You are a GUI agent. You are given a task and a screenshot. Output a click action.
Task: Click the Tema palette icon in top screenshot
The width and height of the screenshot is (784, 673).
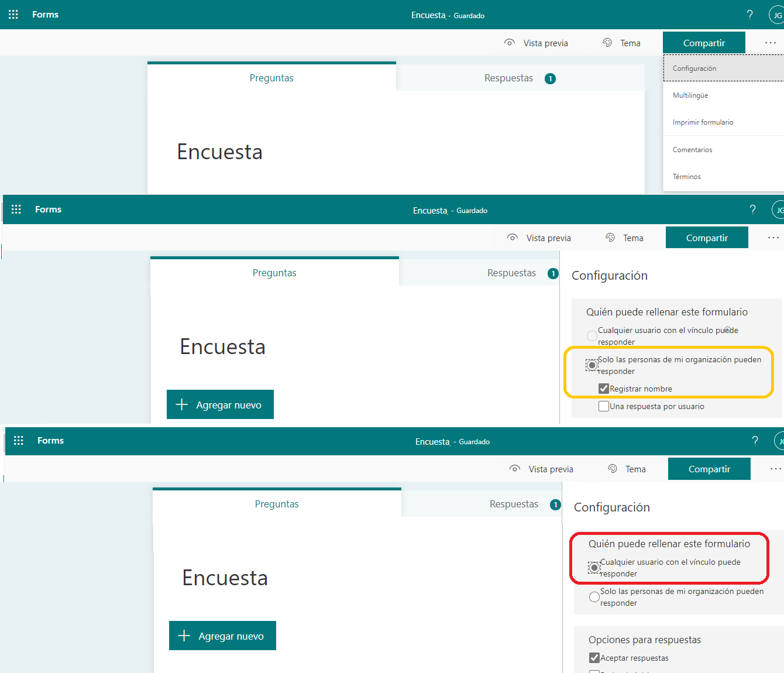coord(607,43)
